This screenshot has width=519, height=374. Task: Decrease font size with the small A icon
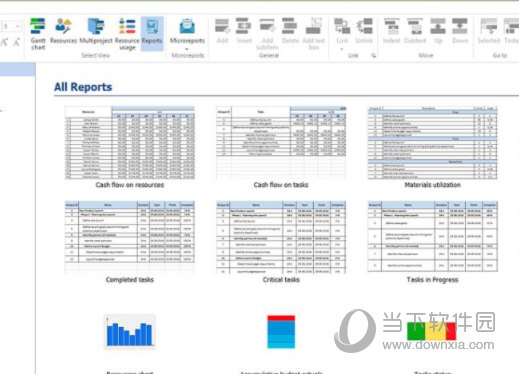pyautogui.click(x=16, y=42)
